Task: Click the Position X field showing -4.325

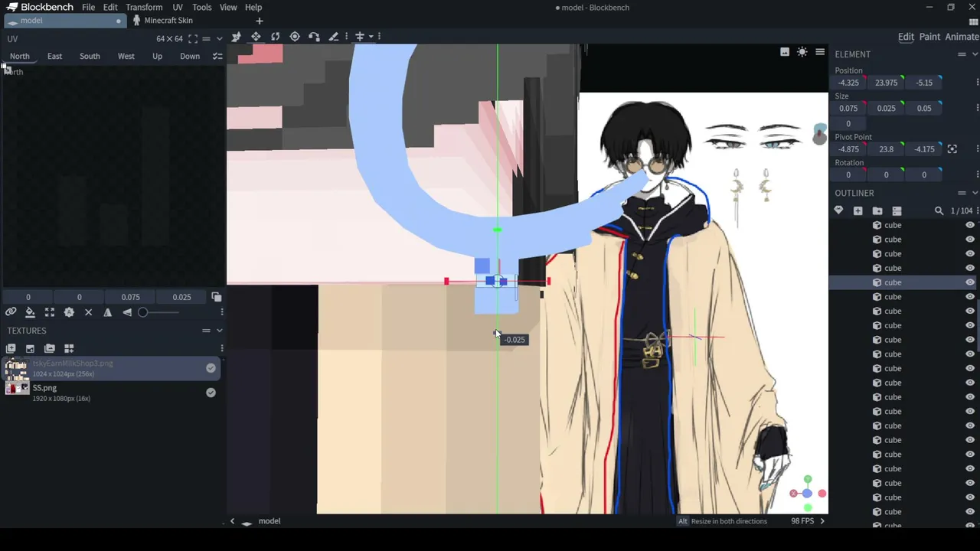Action: (x=848, y=83)
